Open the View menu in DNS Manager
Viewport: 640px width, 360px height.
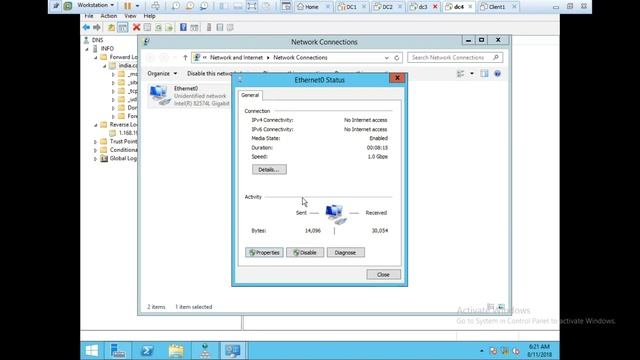pos(130,16)
